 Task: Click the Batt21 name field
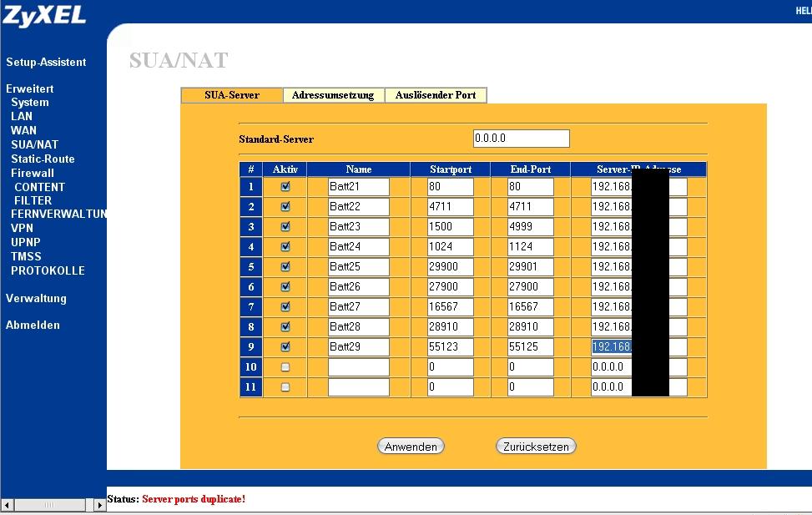(358, 186)
